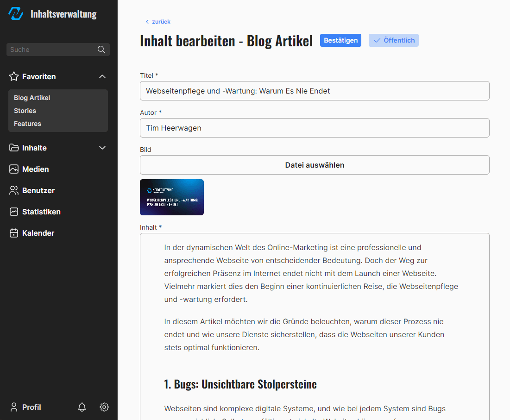Open Stories in favorites
The height and width of the screenshot is (420, 510).
pyautogui.click(x=25, y=111)
